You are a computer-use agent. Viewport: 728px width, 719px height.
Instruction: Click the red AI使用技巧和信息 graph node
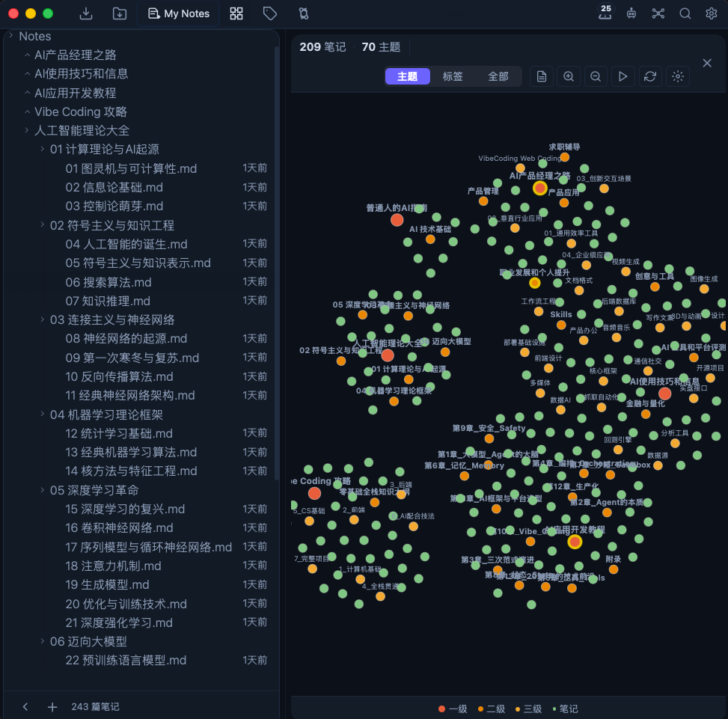click(x=665, y=394)
